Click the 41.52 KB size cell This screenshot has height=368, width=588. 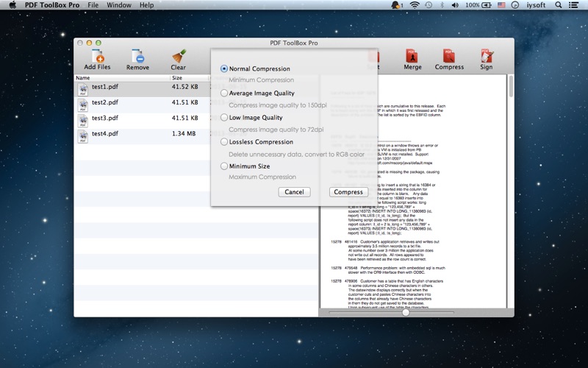pos(185,87)
